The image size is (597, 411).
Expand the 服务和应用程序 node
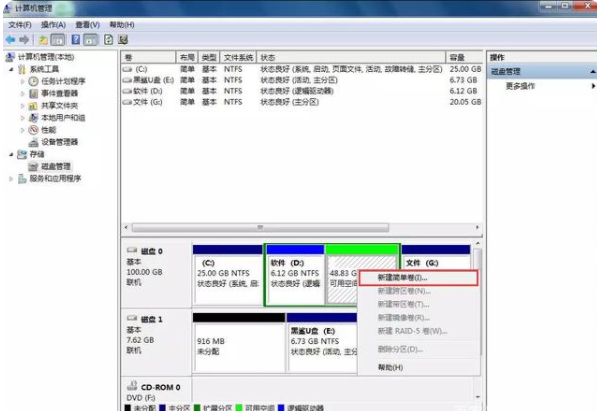click(11, 179)
